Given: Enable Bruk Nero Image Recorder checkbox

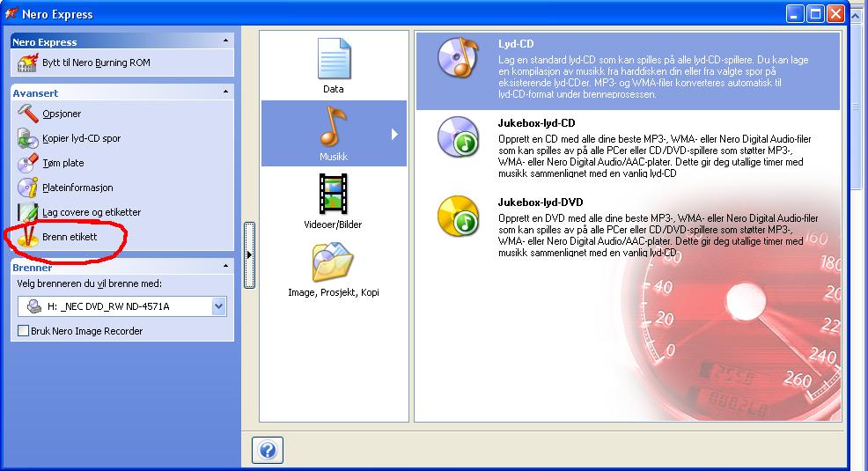Looking at the screenshot, I should point(23,330).
